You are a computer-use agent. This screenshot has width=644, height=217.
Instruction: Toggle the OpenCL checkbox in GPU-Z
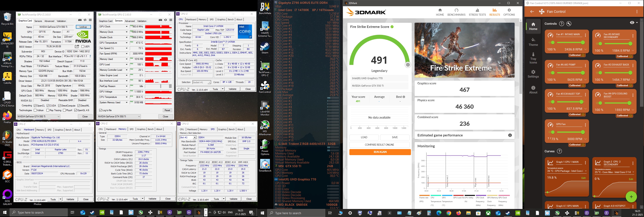pos(35,106)
